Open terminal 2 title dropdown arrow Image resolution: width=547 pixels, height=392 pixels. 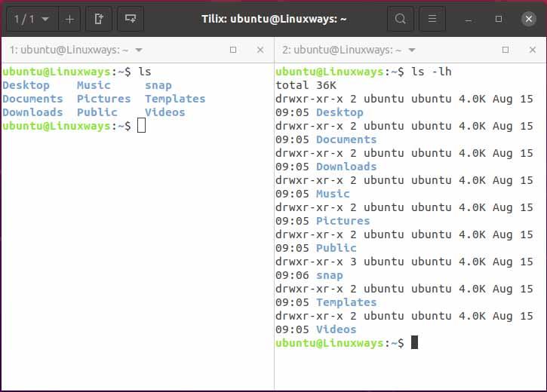point(412,51)
